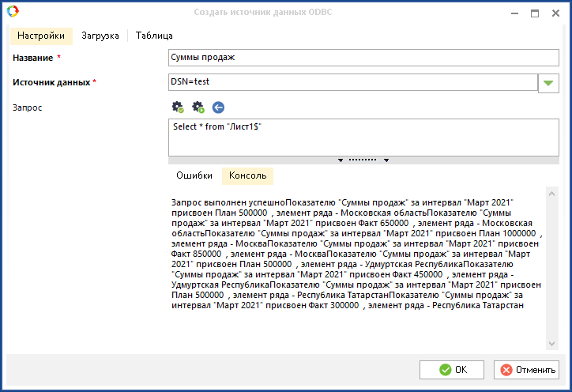Switch to the Настройки tab
Image resolution: width=572 pixels, height=392 pixels.
(41, 36)
